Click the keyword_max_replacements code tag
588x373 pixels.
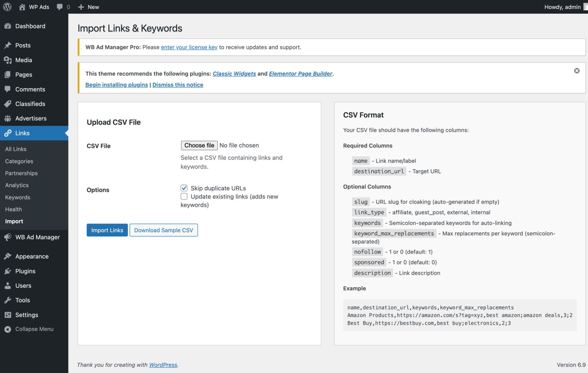coord(394,233)
